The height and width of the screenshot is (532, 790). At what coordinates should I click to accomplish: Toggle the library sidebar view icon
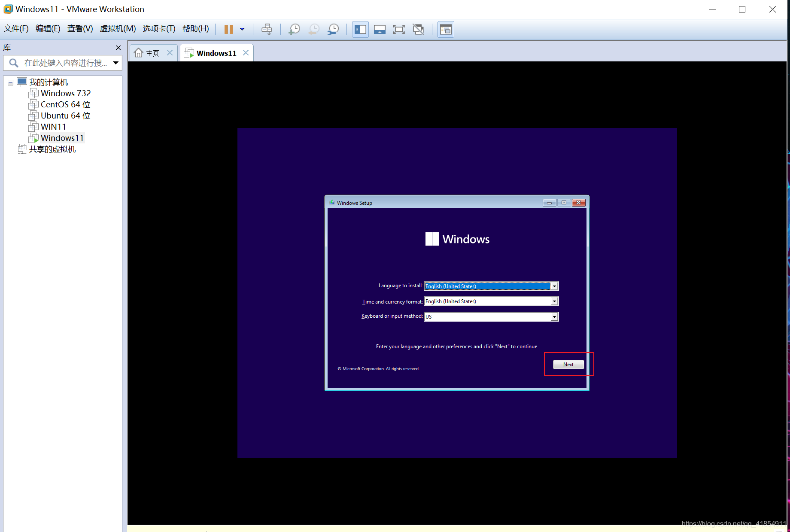coord(360,29)
